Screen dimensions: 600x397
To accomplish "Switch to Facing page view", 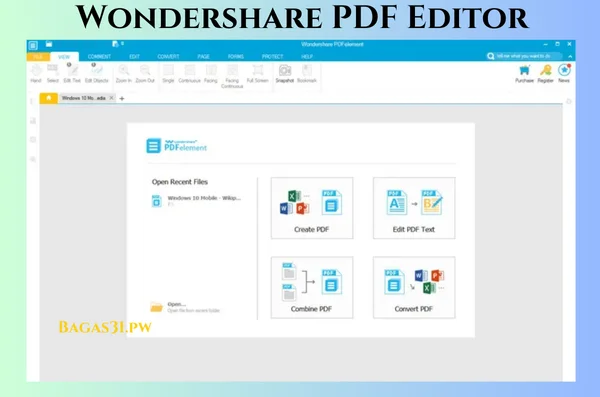I will coord(210,74).
